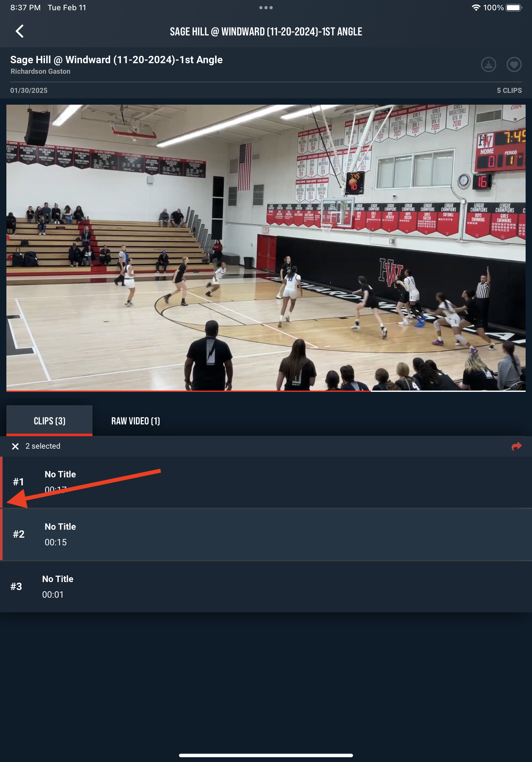Viewport: 532px width, 762px height.
Task: Deselect clip #2 No Title 00:15
Action: 266,534
